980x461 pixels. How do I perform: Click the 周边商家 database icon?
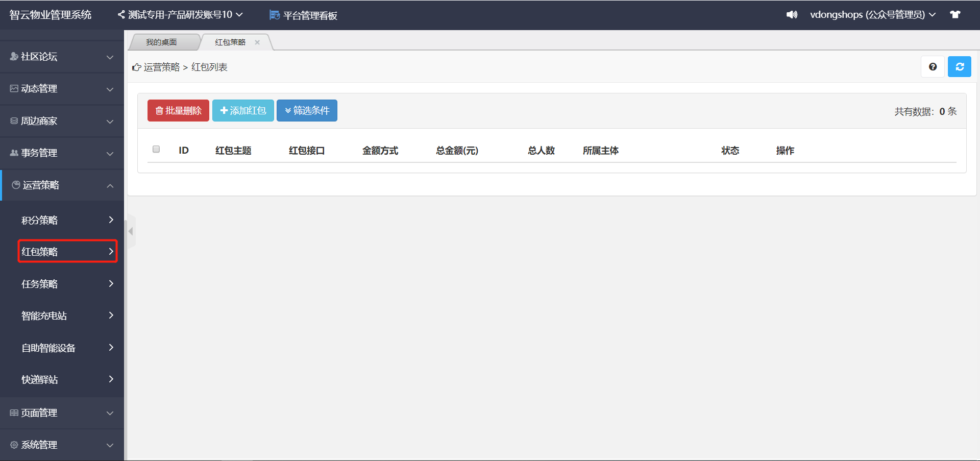pos(14,121)
